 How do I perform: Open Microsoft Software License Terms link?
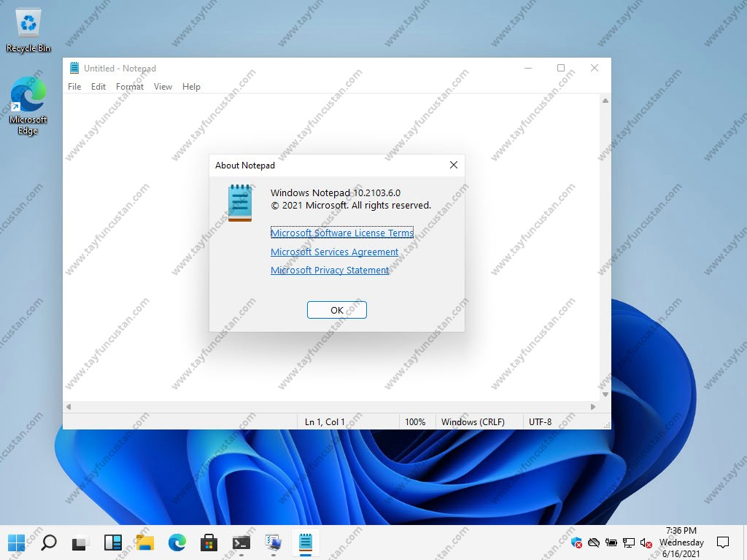[x=342, y=233]
